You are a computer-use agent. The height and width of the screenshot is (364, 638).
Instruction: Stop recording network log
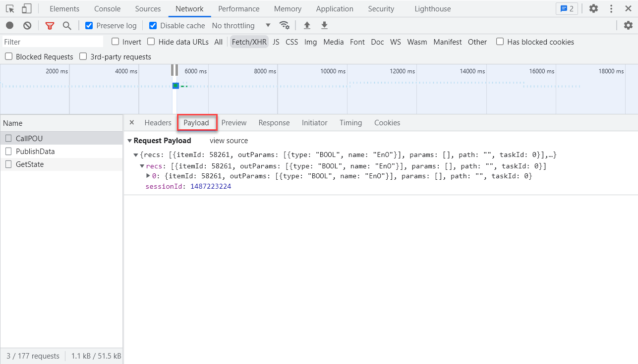(10, 25)
